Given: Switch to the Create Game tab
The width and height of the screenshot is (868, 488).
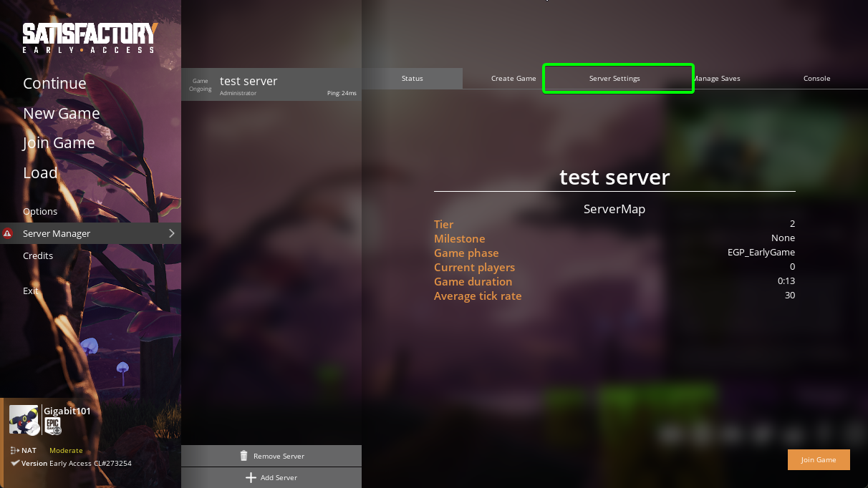Looking at the screenshot, I should [513, 78].
